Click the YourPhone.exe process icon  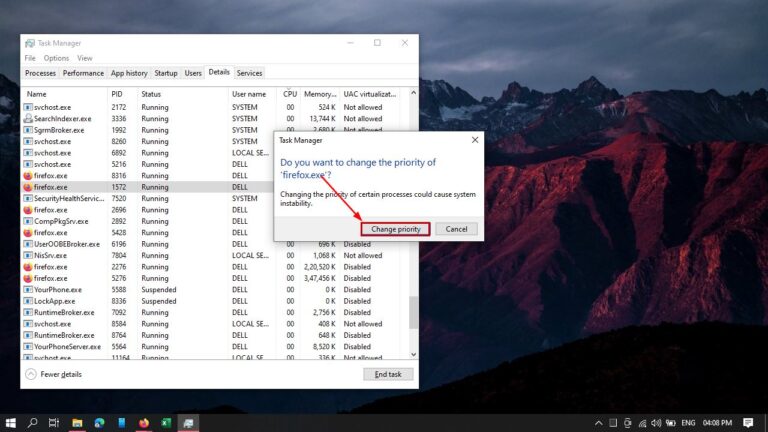coord(28,289)
